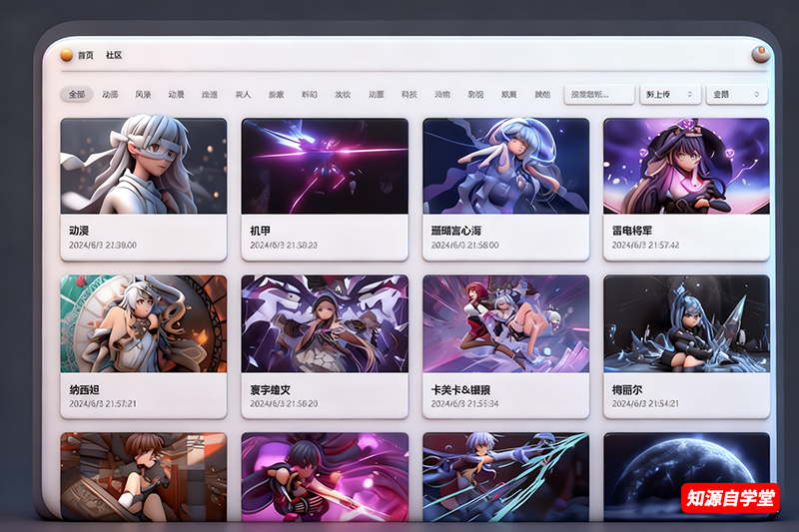Open the user avatar in the top-right corner
799x532 pixels.
click(760, 54)
